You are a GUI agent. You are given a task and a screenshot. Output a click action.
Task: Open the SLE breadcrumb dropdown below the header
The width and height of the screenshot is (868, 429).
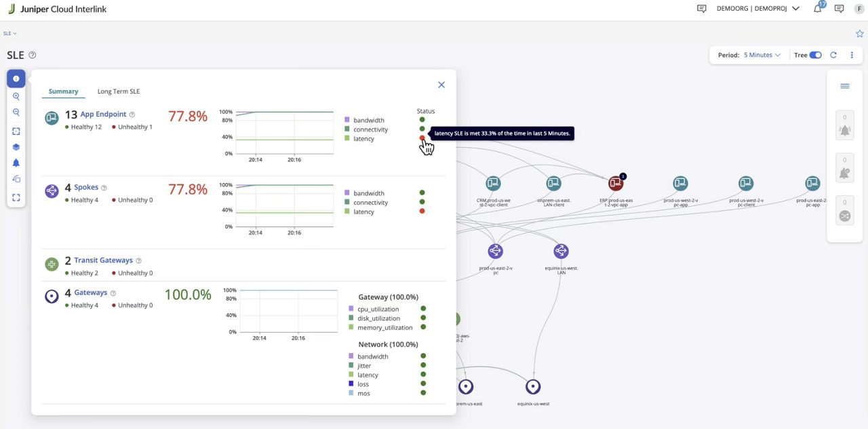click(x=9, y=33)
